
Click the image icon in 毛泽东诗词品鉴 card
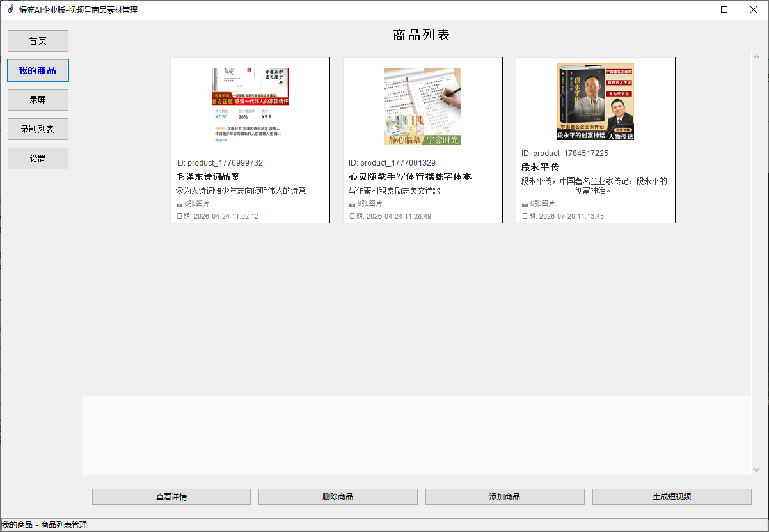[x=179, y=204]
